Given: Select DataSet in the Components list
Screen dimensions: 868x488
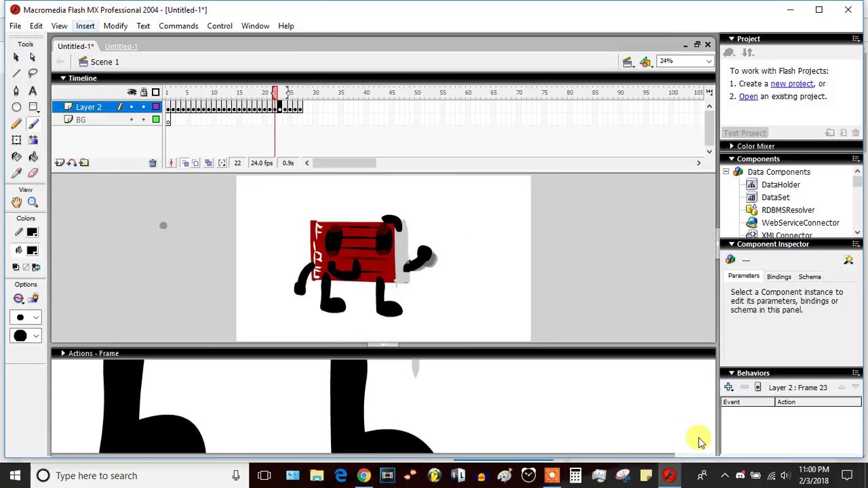Looking at the screenshot, I should (x=775, y=197).
